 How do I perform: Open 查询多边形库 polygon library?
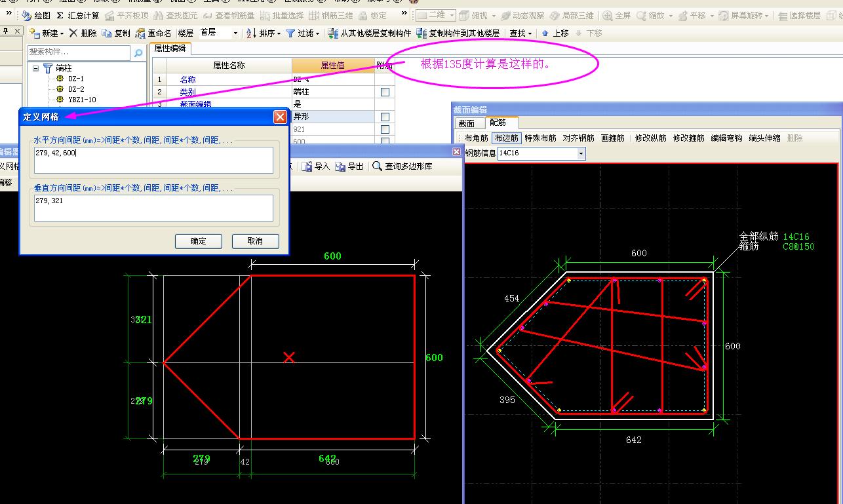pos(402,166)
